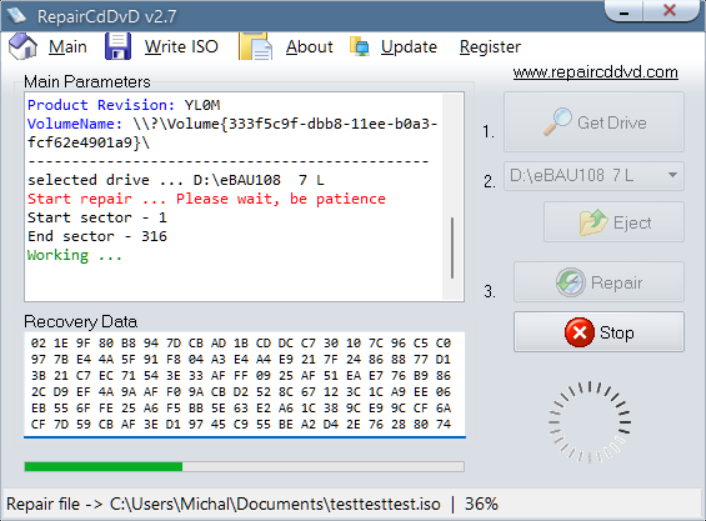The width and height of the screenshot is (706, 521).
Task: Click the Main house icon
Action: click(23, 46)
